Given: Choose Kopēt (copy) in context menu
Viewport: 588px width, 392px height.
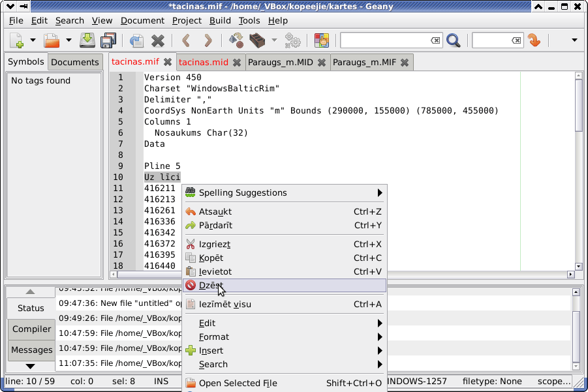Looking at the screenshot, I should pos(285,258).
